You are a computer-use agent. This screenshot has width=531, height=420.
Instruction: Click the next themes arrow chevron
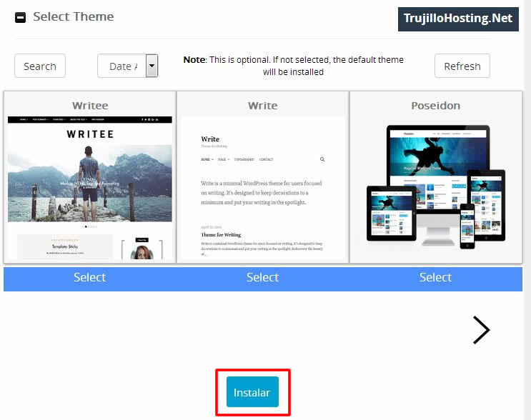[x=481, y=330]
